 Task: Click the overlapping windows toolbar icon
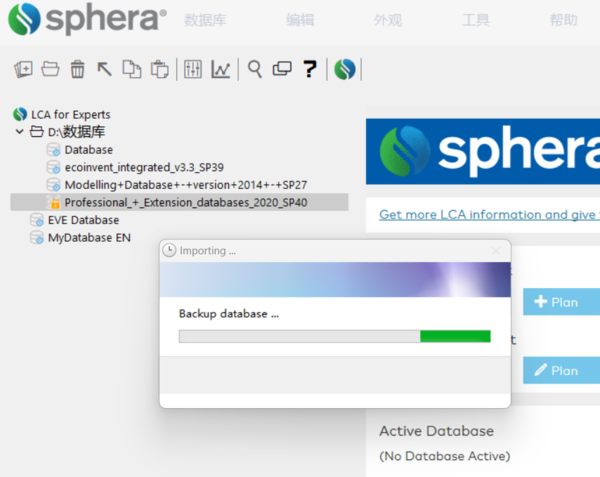(x=282, y=69)
